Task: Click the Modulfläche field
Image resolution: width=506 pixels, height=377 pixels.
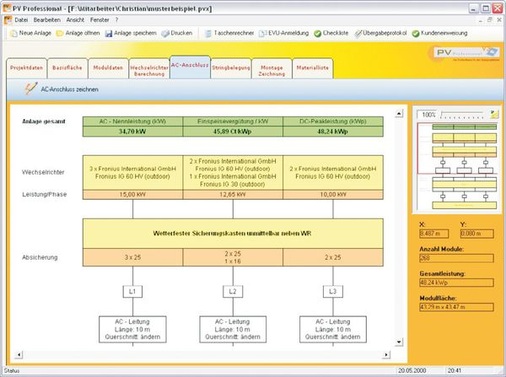Action: 456,307
